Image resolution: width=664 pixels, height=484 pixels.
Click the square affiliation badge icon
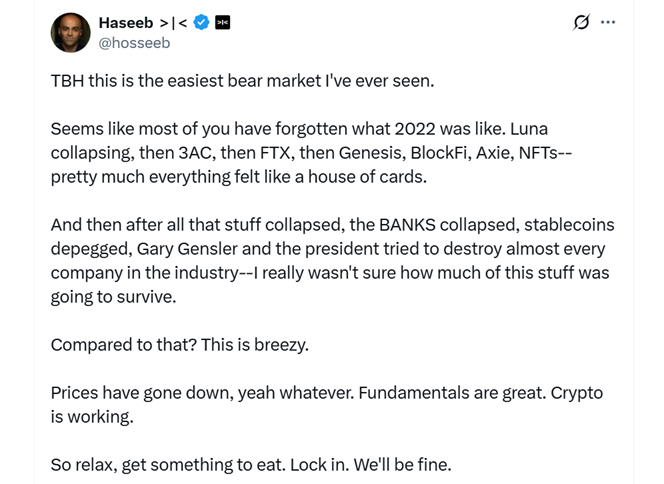tap(222, 22)
